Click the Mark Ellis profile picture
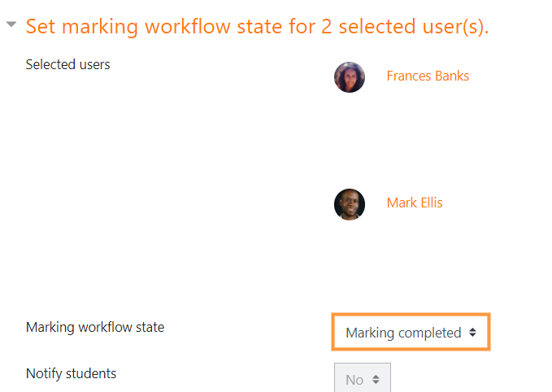 pos(350,204)
